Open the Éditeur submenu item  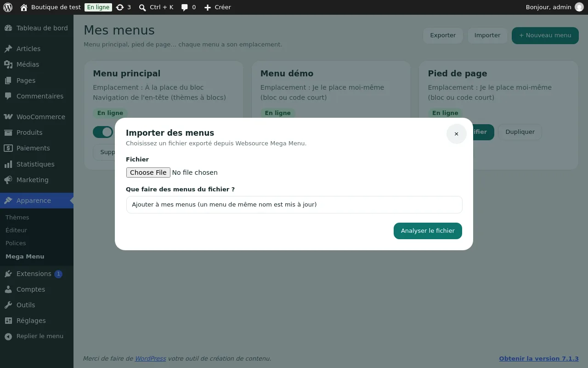[x=17, y=230]
